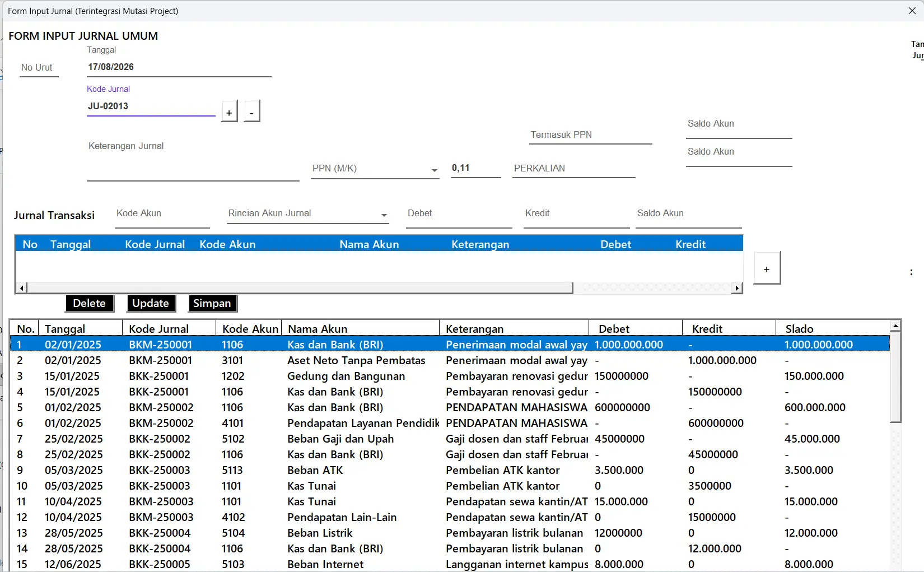Viewport: 924px width, 572px height.
Task: Close the Form Input Jurnal window
Action: 912,11
